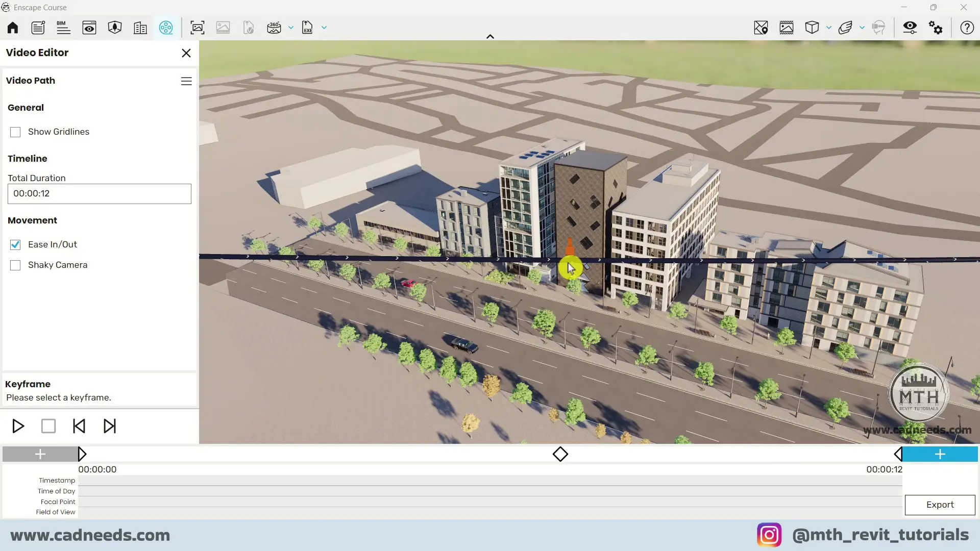Open the Video Path hamburger menu
Screen dimensions: 980x551
point(186,81)
